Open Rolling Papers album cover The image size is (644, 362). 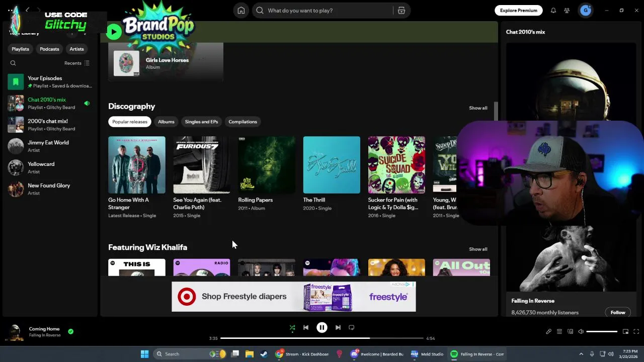tap(267, 165)
